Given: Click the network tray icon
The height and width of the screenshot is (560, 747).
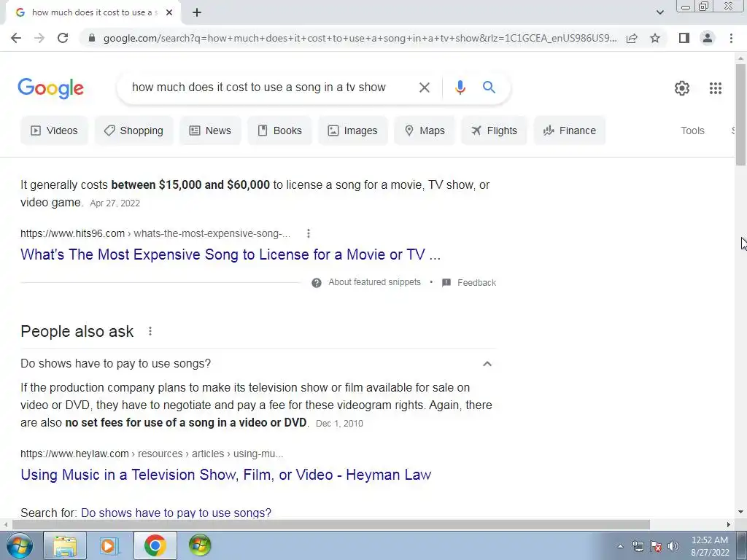Looking at the screenshot, I should [x=638, y=546].
